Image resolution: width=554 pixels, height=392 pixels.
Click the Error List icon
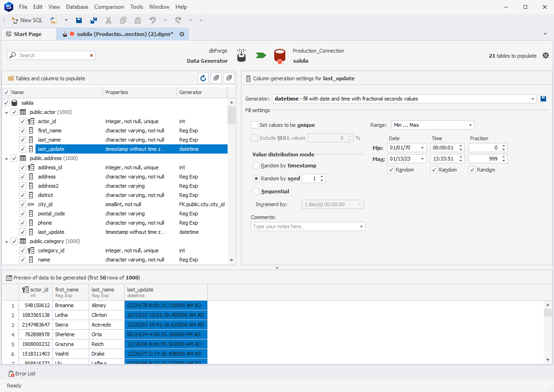pos(11,374)
